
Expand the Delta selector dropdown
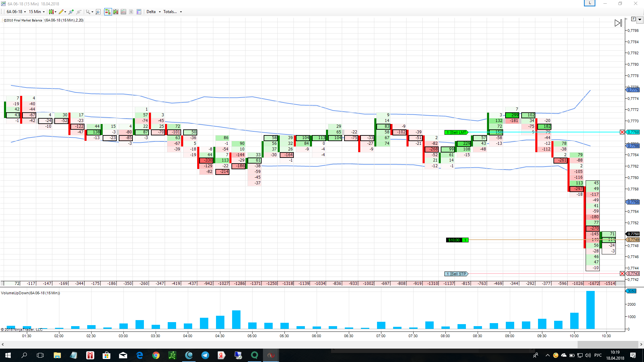coord(154,12)
